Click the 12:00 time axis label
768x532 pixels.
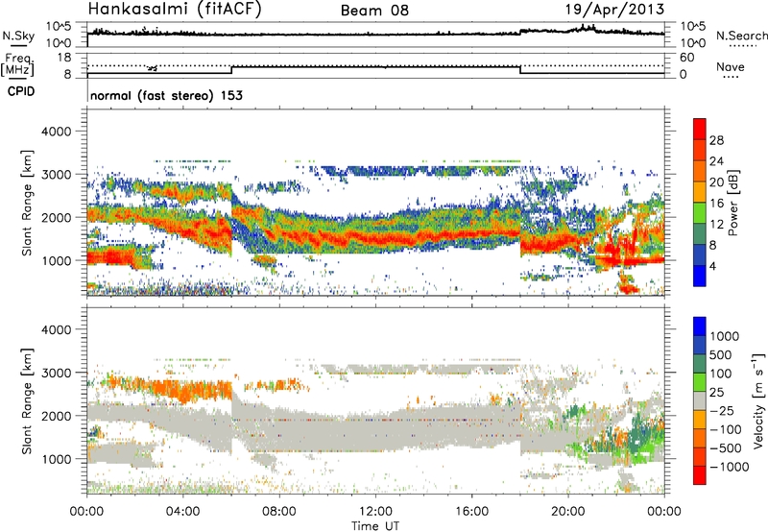coord(375,512)
